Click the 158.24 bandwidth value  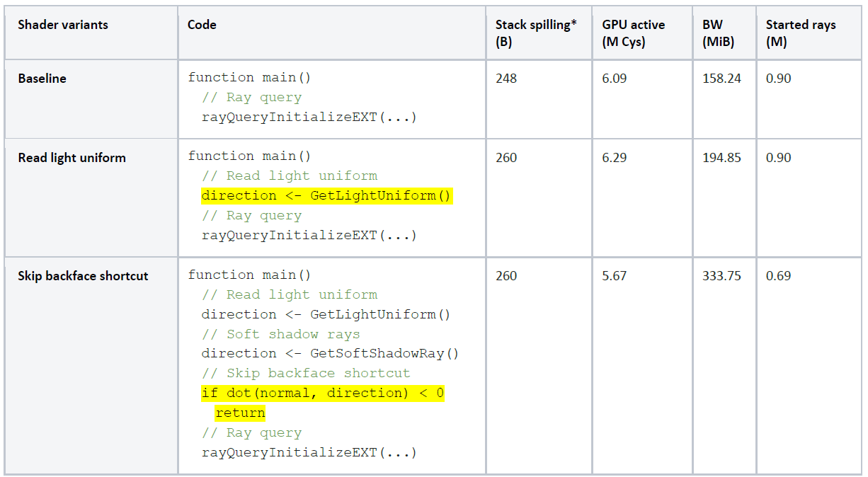(721, 79)
